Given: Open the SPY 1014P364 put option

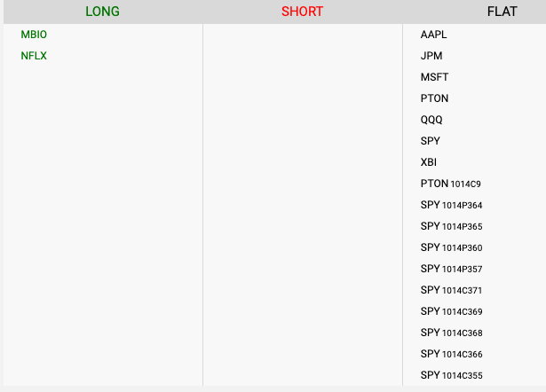Looking at the screenshot, I should (451, 205).
